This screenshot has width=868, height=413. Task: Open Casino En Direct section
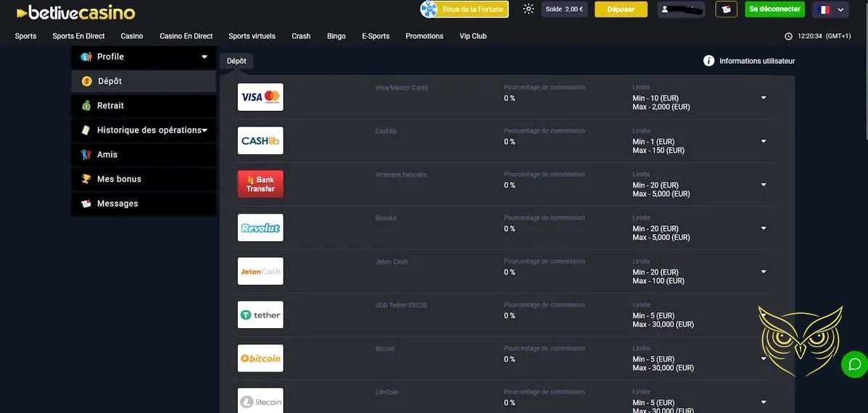coord(186,36)
